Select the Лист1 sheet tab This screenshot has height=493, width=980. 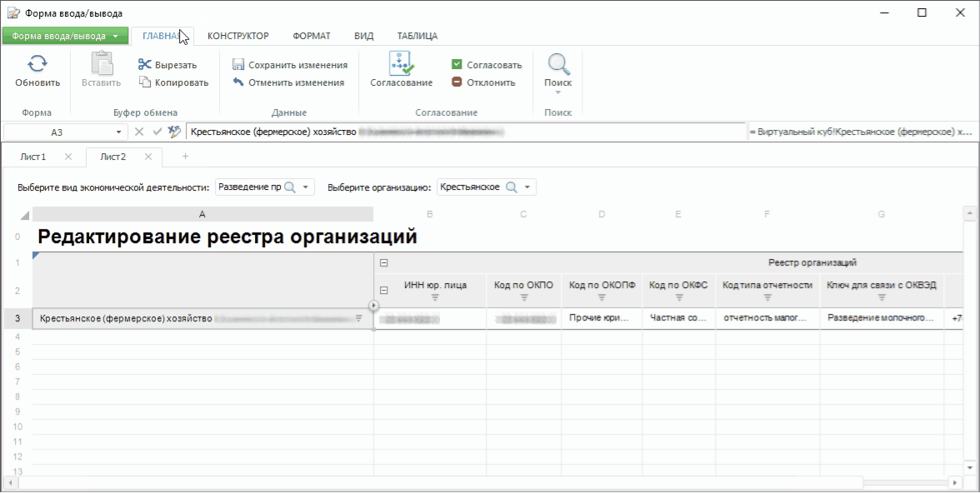tap(33, 157)
